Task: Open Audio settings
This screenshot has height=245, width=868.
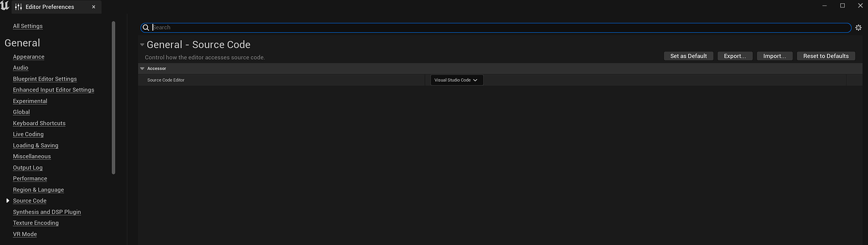Action: coord(20,68)
